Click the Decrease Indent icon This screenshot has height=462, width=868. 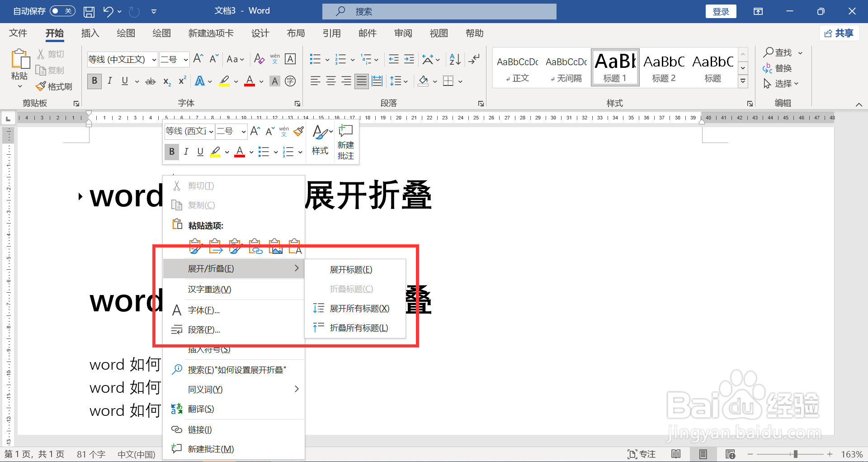point(394,59)
